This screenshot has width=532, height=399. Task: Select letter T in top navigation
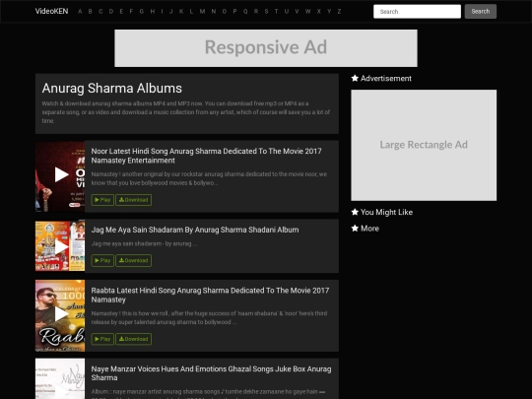[x=276, y=11]
